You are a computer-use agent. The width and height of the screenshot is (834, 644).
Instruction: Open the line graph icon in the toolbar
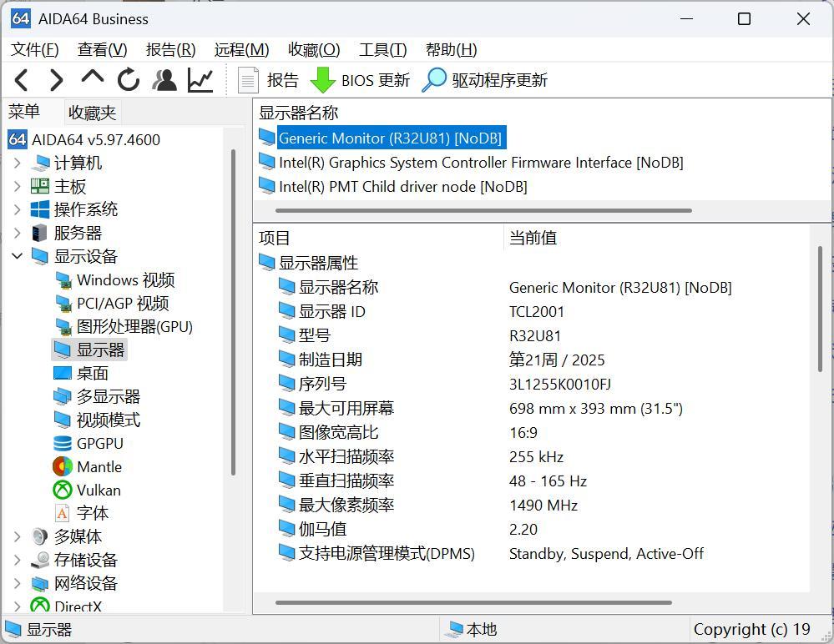[x=200, y=80]
